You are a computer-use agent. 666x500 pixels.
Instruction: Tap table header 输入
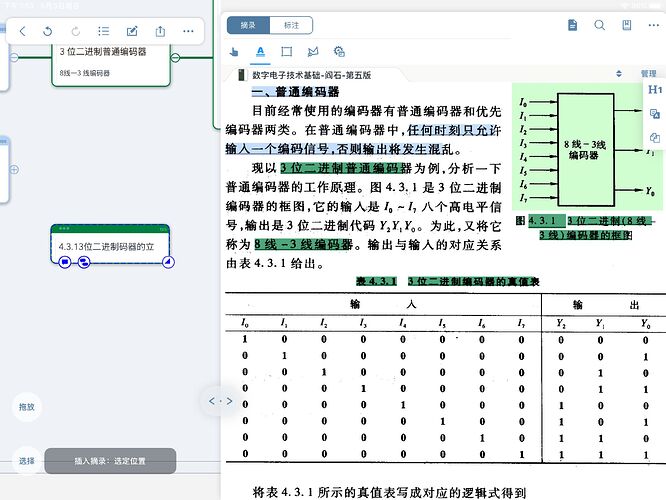383,304
